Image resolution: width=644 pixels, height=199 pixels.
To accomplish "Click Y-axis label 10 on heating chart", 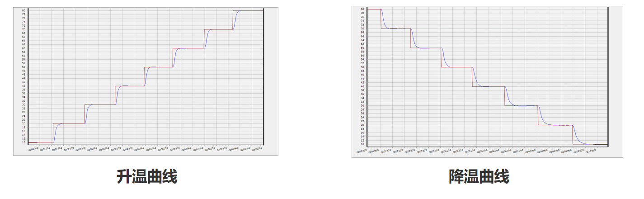I will (23, 142).
